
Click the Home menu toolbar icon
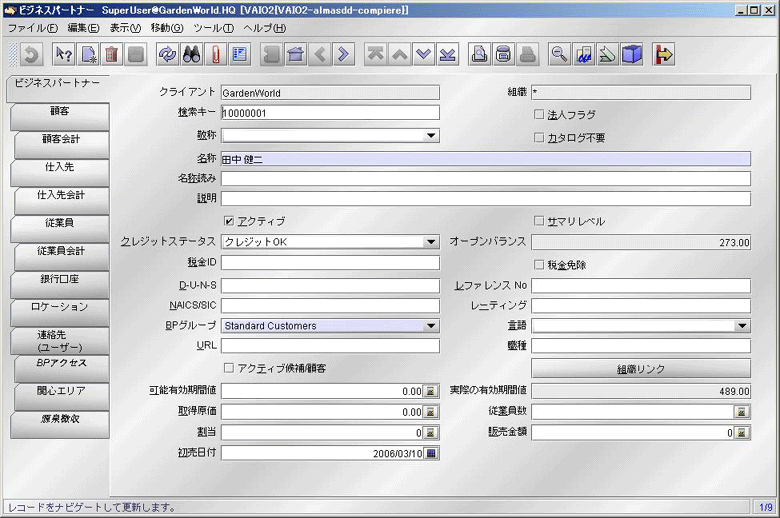[x=295, y=54]
